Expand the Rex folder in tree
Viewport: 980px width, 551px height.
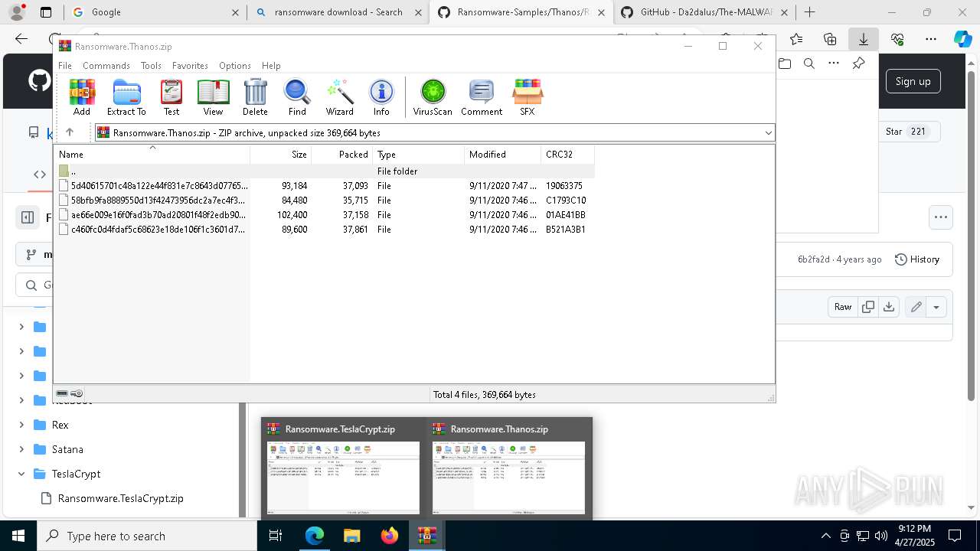click(x=21, y=425)
